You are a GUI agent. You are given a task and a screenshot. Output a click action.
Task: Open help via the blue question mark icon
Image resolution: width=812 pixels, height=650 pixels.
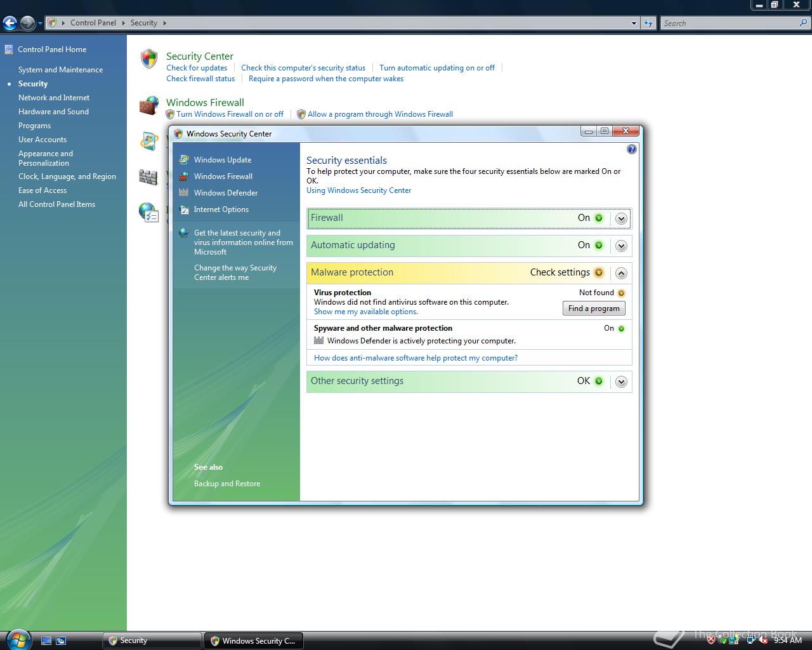click(x=631, y=149)
